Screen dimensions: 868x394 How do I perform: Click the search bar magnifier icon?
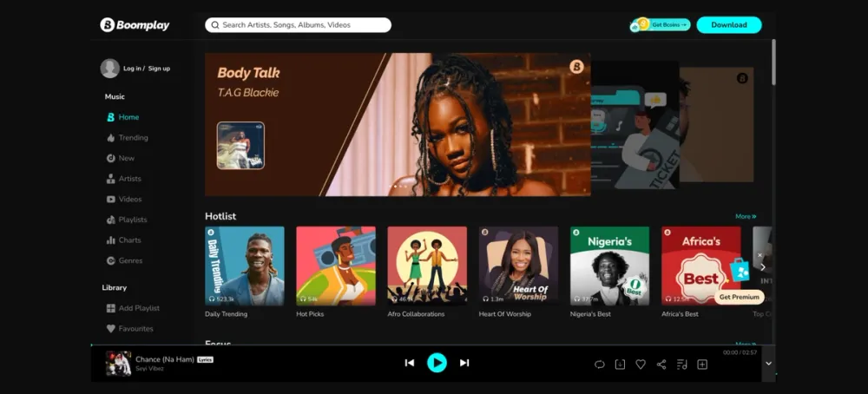(214, 25)
